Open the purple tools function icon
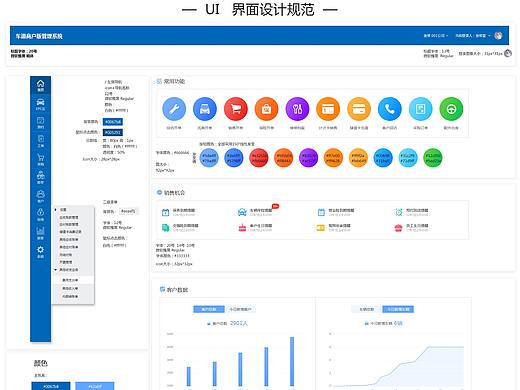This screenshot has height=390, width=520. pyautogui.click(x=297, y=109)
